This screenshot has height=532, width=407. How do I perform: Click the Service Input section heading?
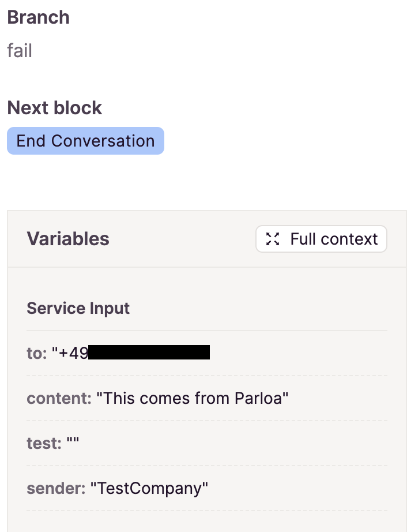point(78,309)
